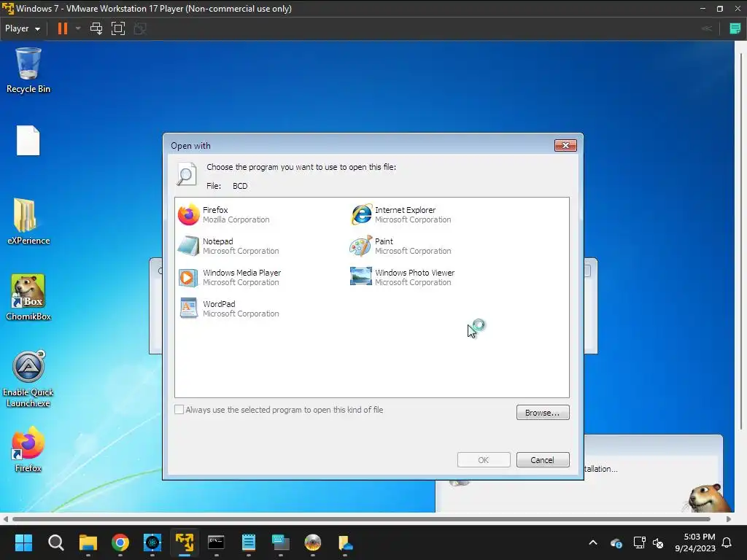Select WordPad as the opening program

point(228,309)
